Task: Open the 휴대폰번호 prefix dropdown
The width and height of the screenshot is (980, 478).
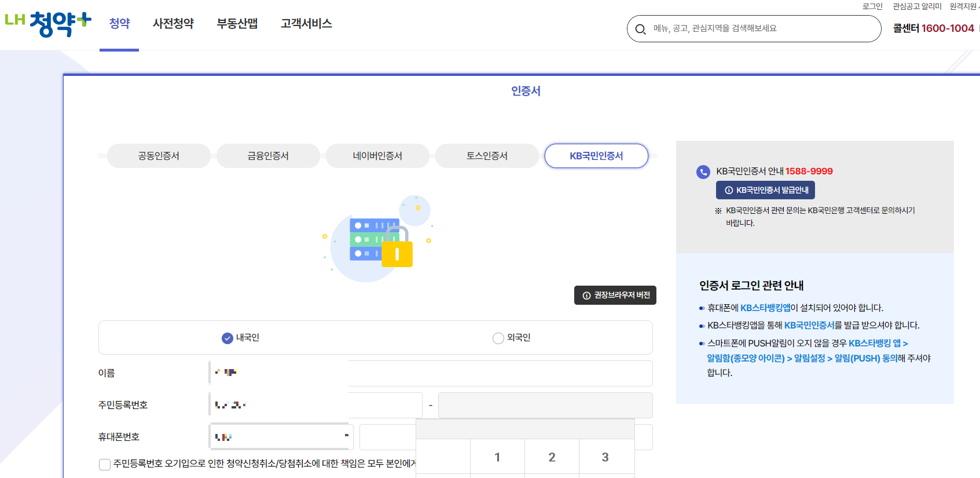Action: point(281,437)
